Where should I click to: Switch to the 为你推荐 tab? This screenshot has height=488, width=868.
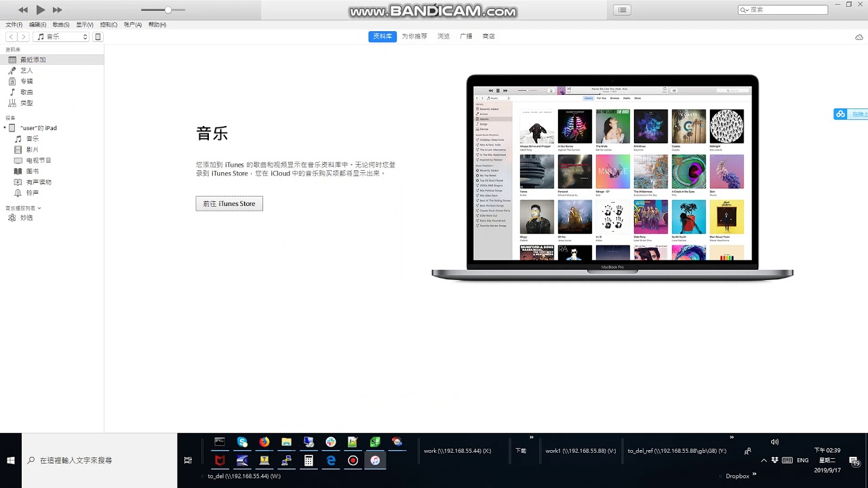(414, 36)
